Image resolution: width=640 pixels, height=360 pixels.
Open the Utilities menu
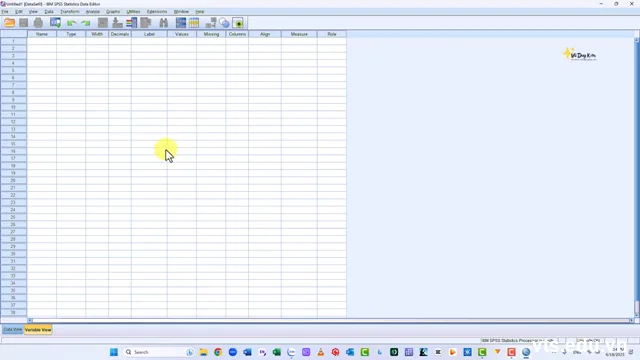click(x=133, y=12)
